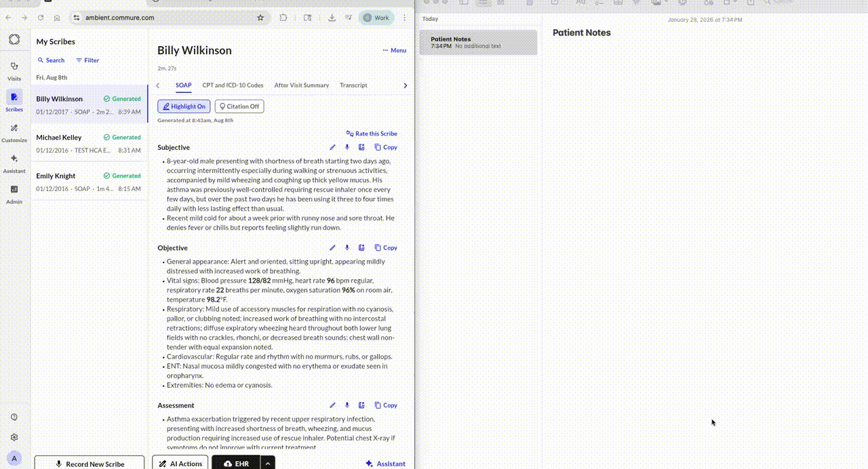868x469 pixels.
Task: Edit the Subjective section with pencil icon
Action: 332,147
